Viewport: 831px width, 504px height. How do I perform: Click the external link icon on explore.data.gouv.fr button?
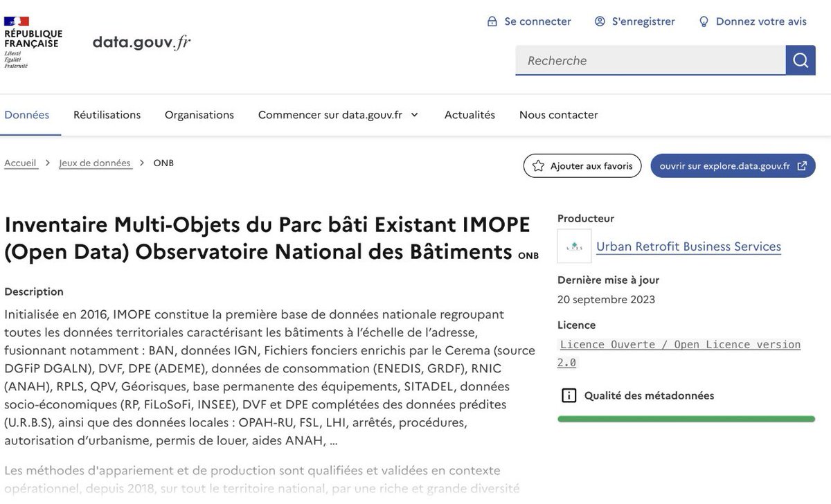point(803,165)
